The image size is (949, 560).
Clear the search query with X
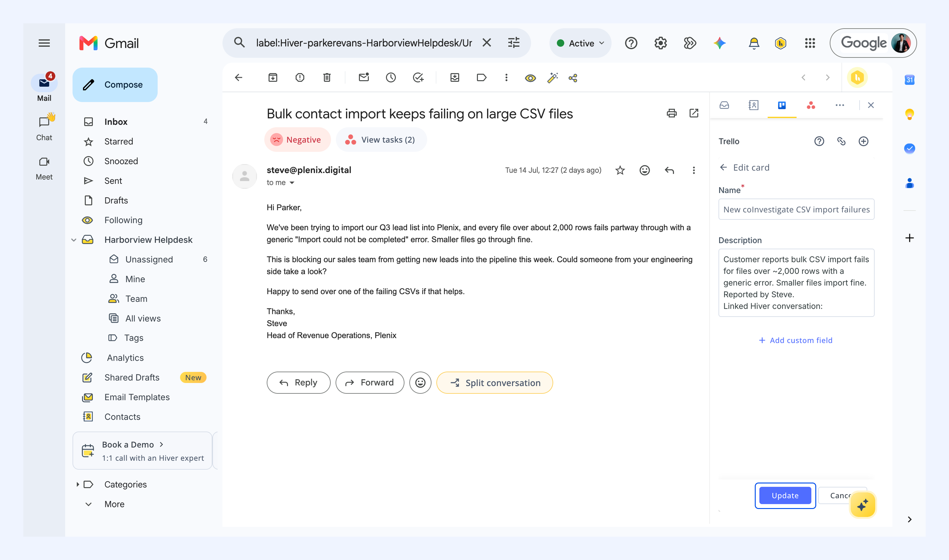pyautogui.click(x=486, y=43)
